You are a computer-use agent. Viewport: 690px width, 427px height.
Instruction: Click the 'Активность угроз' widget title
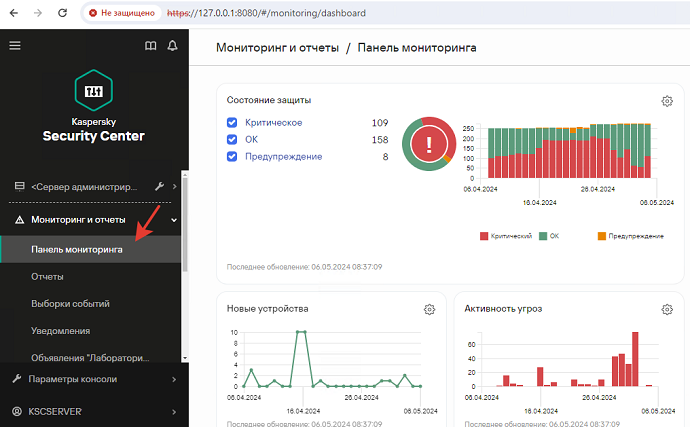click(x=503, y=309)
